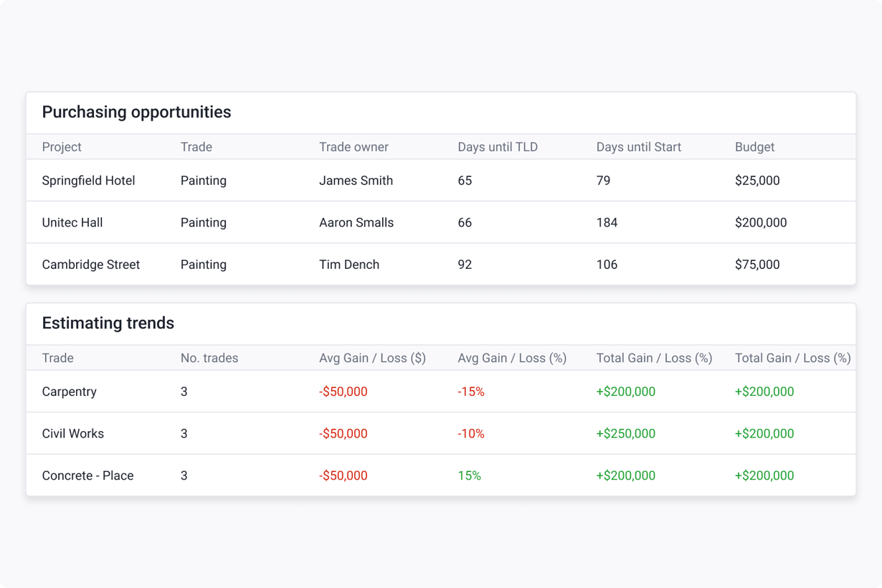Open Tim Dench trade owner entry

click(x=349, y=265)
